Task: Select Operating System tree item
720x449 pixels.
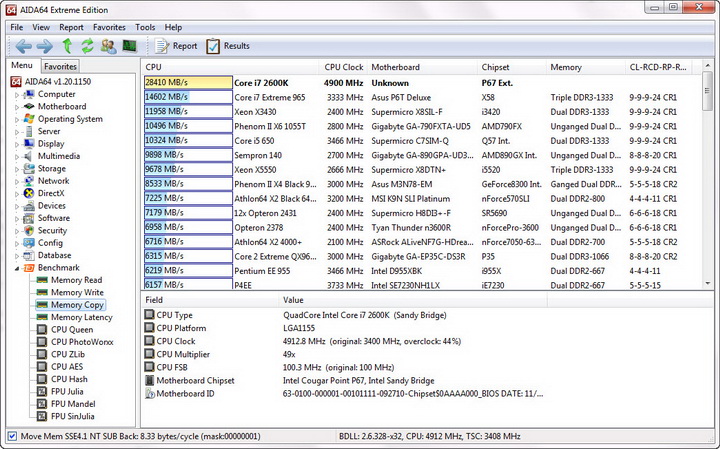Action: pos(63,119)
